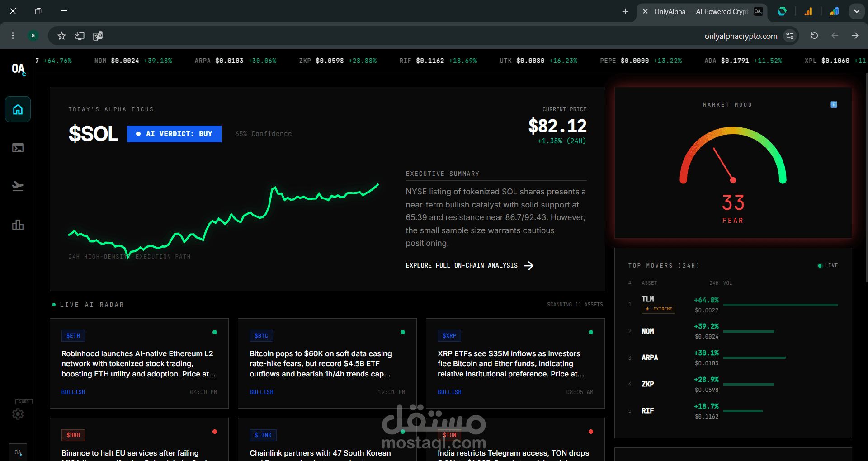This screenshot has height=461, width=868.
Task: Select NOM row in Top Movers
Action: pos(733,331)
